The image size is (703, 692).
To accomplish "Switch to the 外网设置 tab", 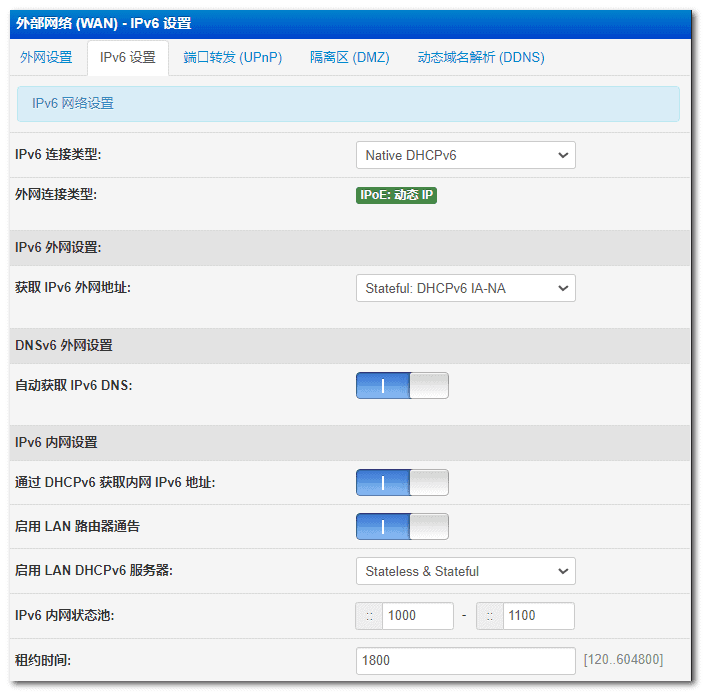I will point(46,57).
